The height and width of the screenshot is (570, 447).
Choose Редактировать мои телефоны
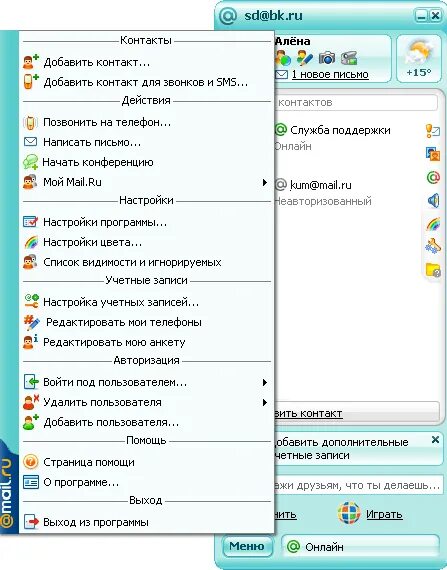147,322
